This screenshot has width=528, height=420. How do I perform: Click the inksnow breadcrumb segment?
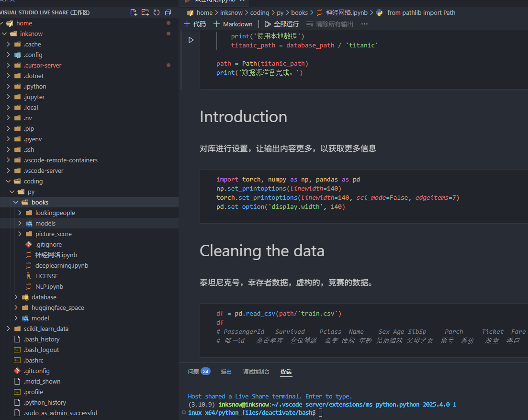pyautogui.click(x=231, y=13)
